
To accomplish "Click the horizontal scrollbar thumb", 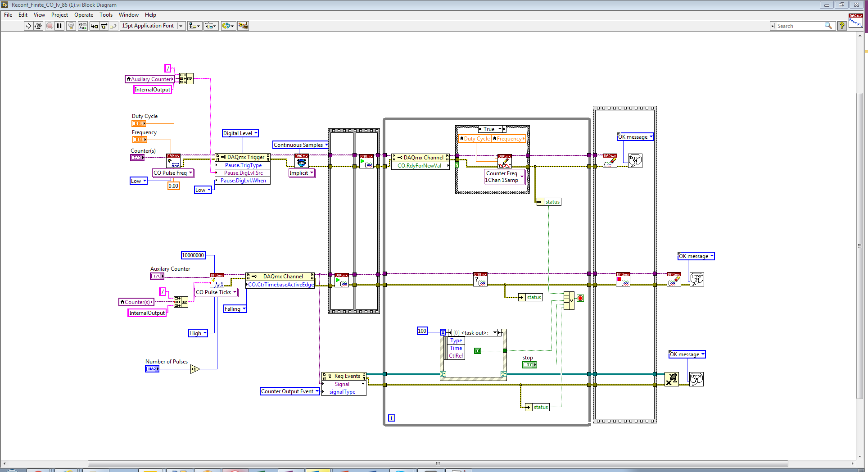I will pyautogui.click(x=438, y=463).
